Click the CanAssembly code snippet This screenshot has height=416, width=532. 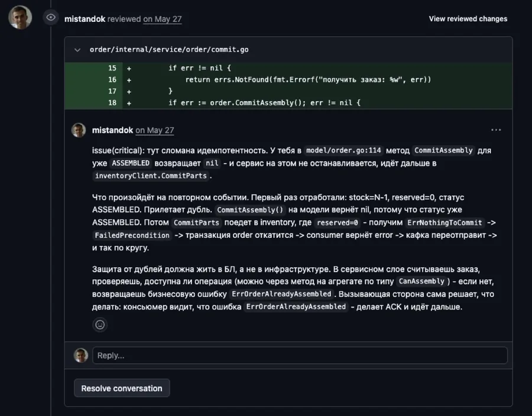(421, 281)
